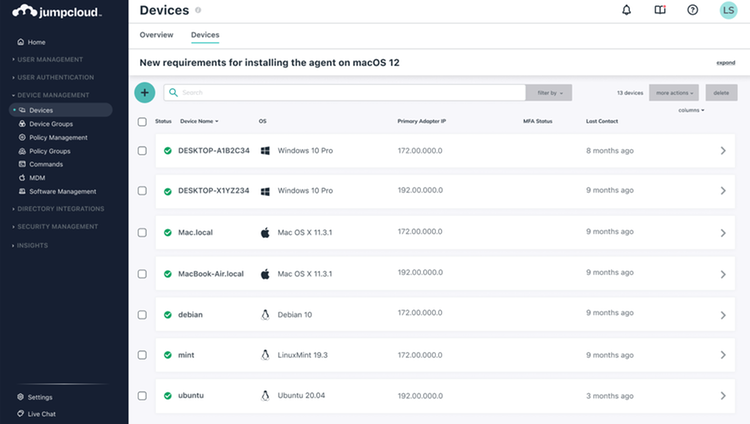The image size is (750, 424).
Task: Click the Policy Groups sidebar icon
Action: click(22, 151)
